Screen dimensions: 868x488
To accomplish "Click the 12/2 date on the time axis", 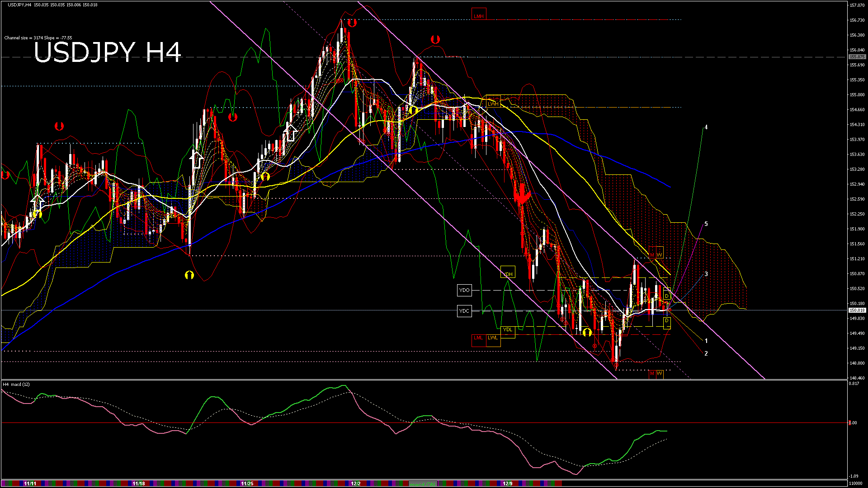I will (x=356, y=483).
